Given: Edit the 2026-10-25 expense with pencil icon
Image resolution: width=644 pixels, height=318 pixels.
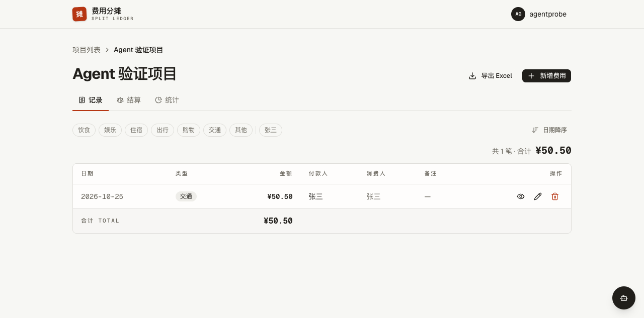Looking at the screenshot, I should [x=538, y=196].
